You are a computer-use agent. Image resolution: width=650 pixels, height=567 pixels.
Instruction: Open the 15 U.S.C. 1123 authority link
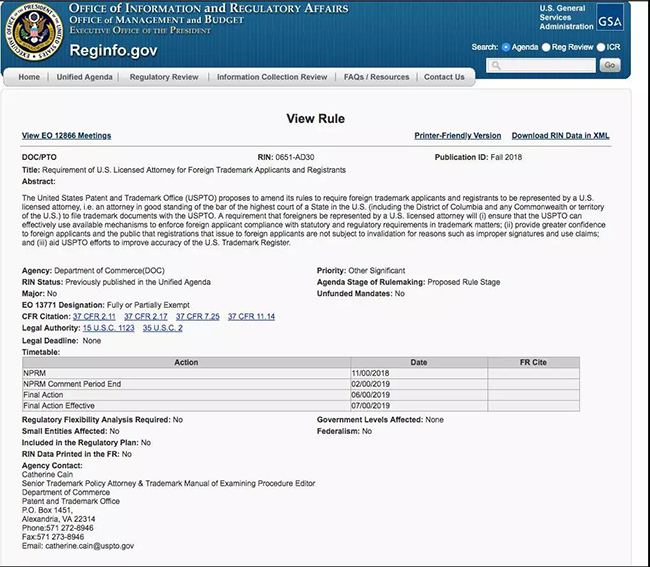click(109, 328)
